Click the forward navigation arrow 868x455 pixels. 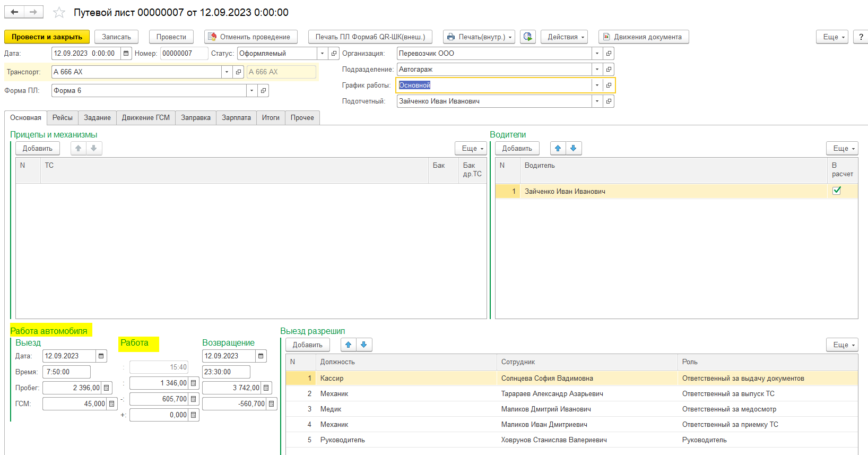click(x=33, y=12)
